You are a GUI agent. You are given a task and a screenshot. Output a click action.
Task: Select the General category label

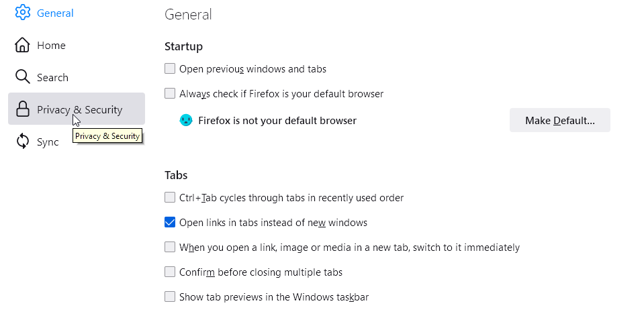(55, 13)
